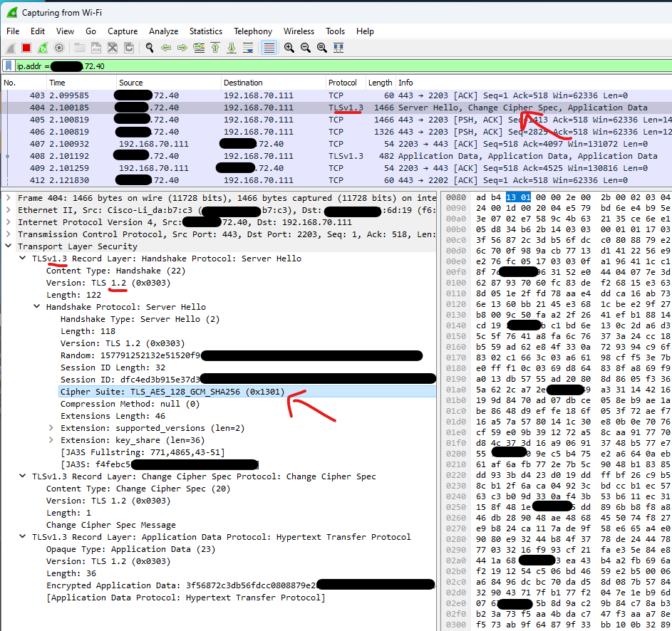Toggle auto-scroll during live capture
The height and width of the screenshot is (631, 672).
pyautogui.click(x=248, y=48)
